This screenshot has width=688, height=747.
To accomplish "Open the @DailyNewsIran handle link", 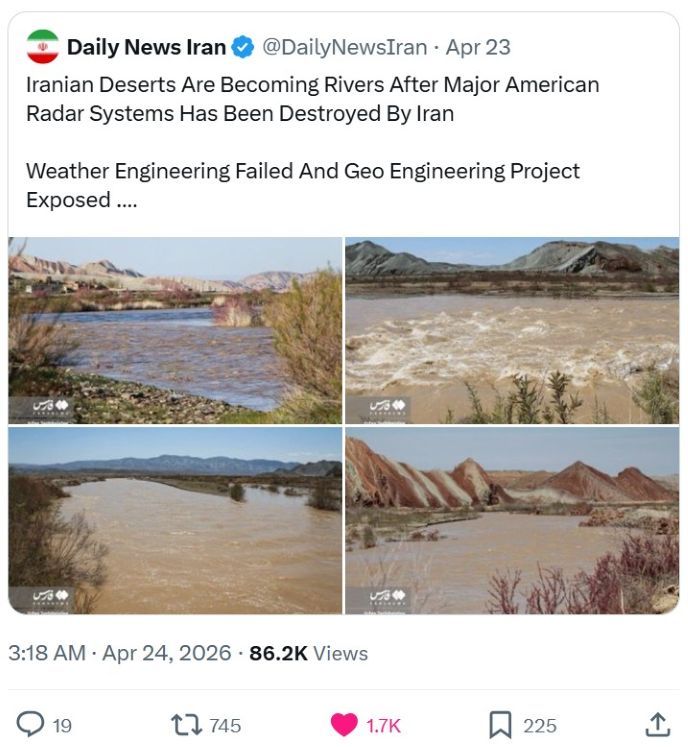I will tap(344, 47).
